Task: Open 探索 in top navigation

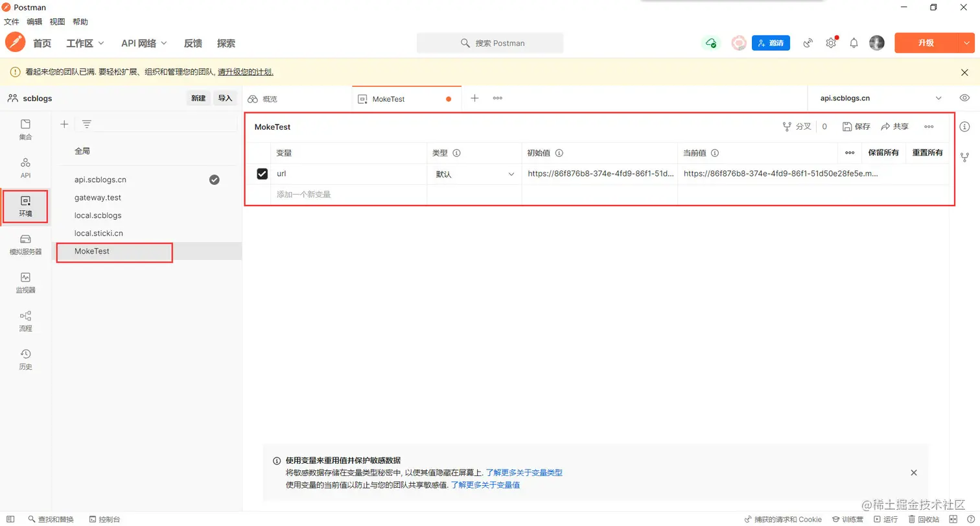Action: pyautogui.click(x=226, y=43)
